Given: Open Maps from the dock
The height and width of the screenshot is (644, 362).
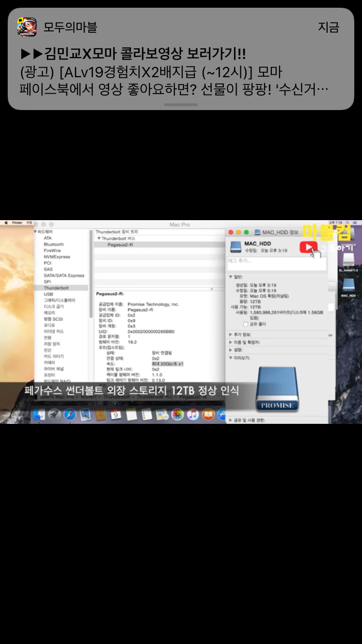Looking at the screenshot, I should [162, 414].
